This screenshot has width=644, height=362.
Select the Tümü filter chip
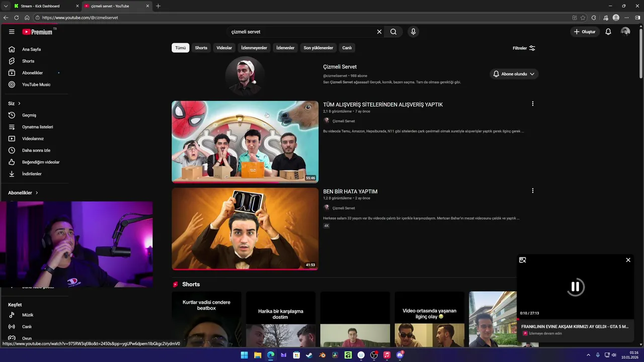[x=180, y=48]
